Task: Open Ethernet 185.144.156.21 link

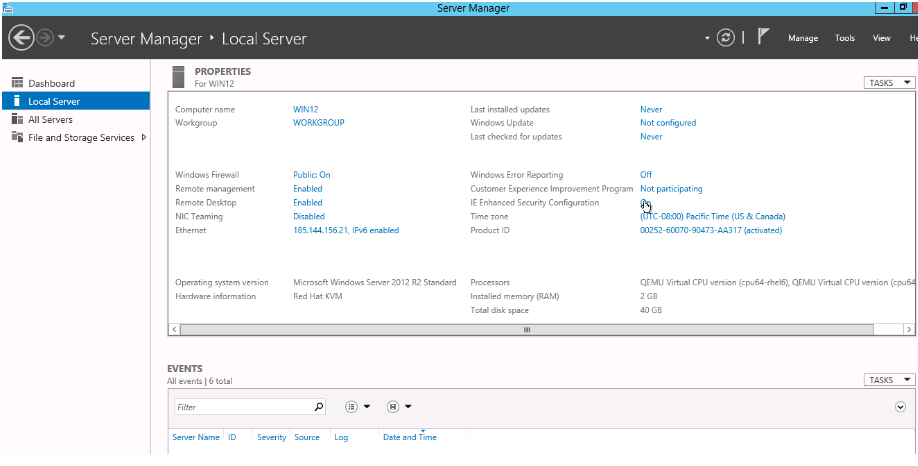Action: tap(346, 230)
